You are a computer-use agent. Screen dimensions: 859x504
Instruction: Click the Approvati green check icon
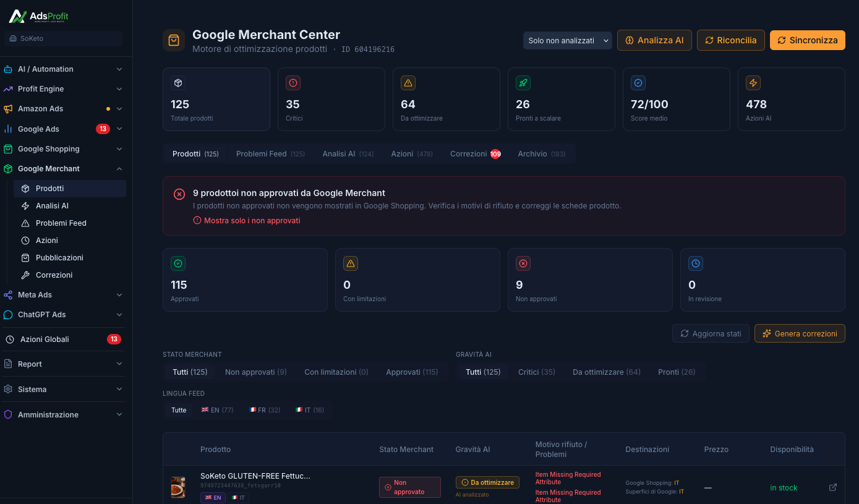click(178, 263)
